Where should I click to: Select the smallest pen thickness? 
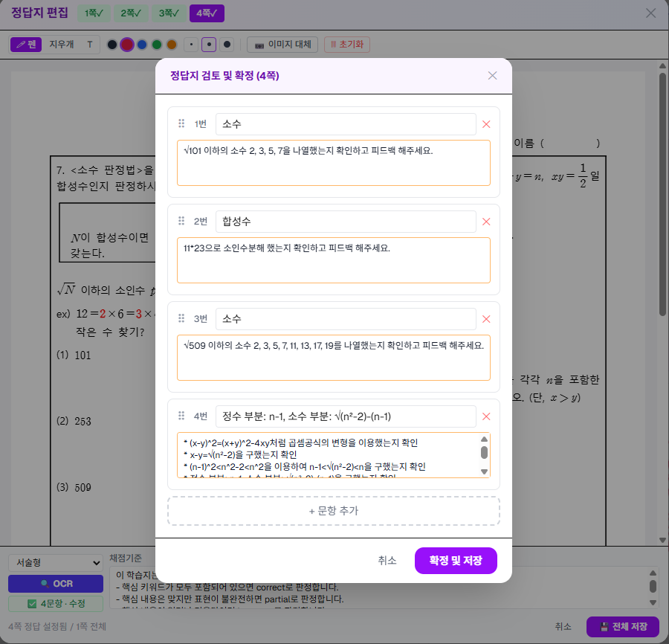pyautogui.click(x=191, y=45)
